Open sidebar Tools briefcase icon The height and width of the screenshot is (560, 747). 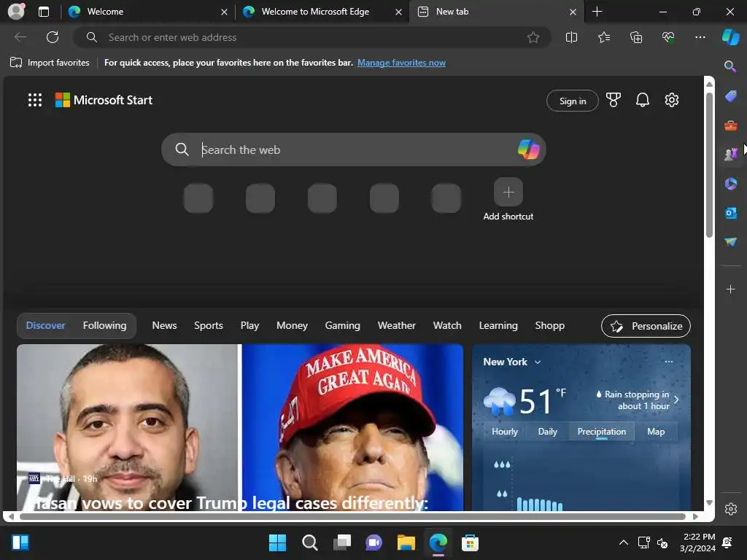(x=730, y=125)
